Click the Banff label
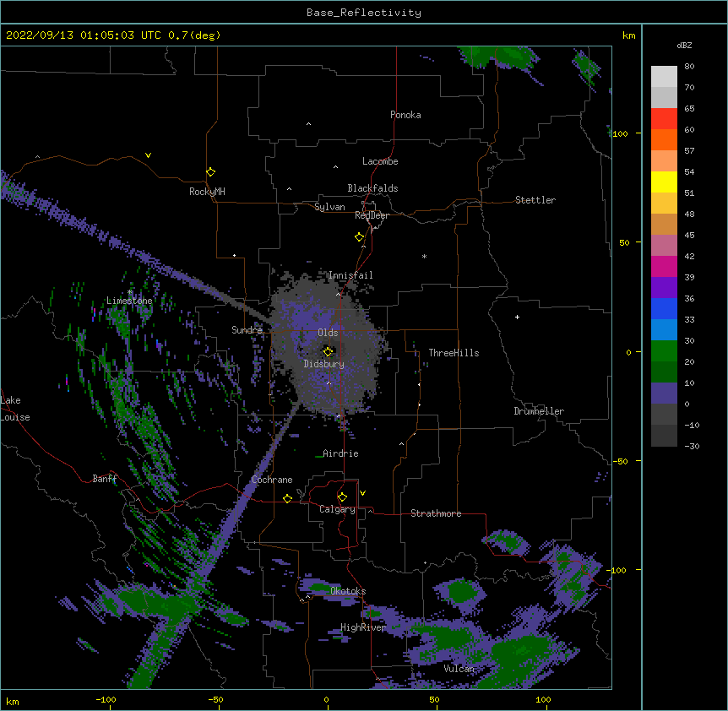Screen dimensions: 728x711 click(x=105, y=479)
